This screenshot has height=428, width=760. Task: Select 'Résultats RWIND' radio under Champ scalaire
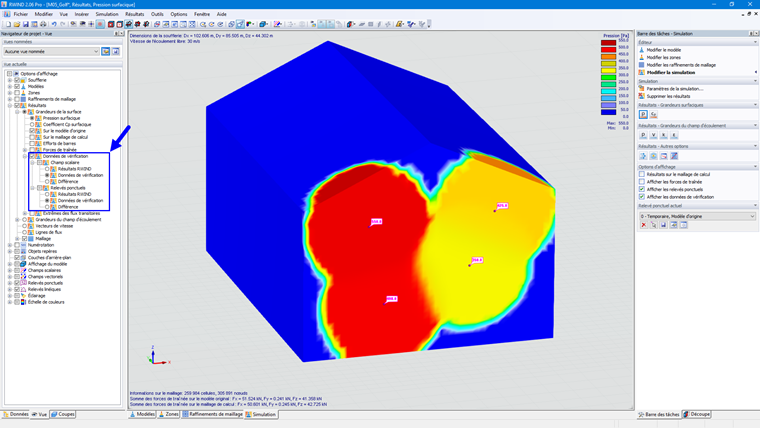coord(47,169)
